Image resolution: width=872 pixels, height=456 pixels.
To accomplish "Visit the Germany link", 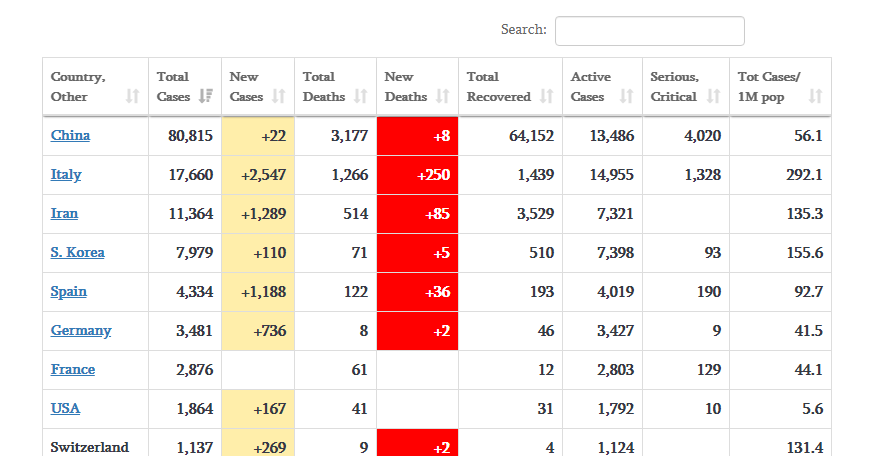I will [81, 331].
